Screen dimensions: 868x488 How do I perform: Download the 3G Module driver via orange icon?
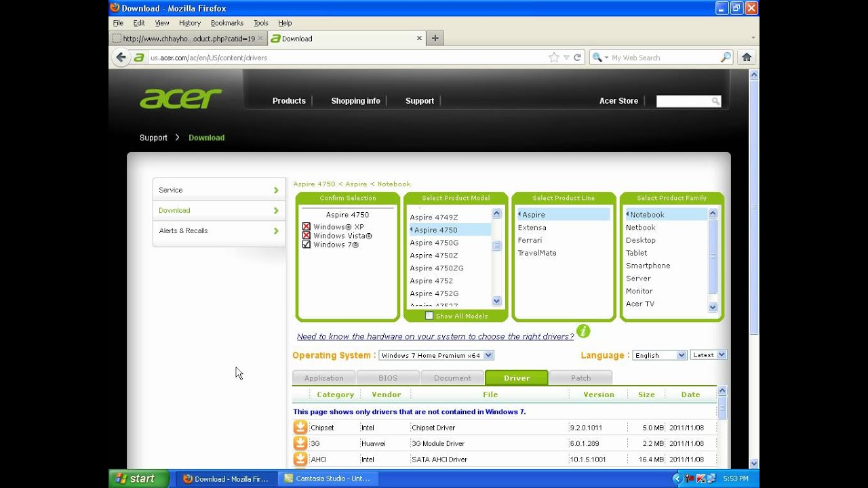pos(300,443)
